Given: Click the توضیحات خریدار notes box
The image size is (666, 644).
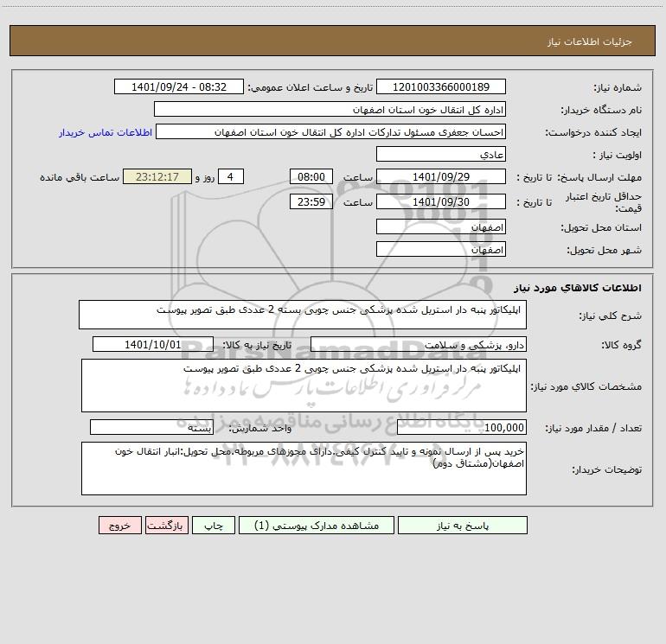Looking at the screenshot, I should (304, 469).
